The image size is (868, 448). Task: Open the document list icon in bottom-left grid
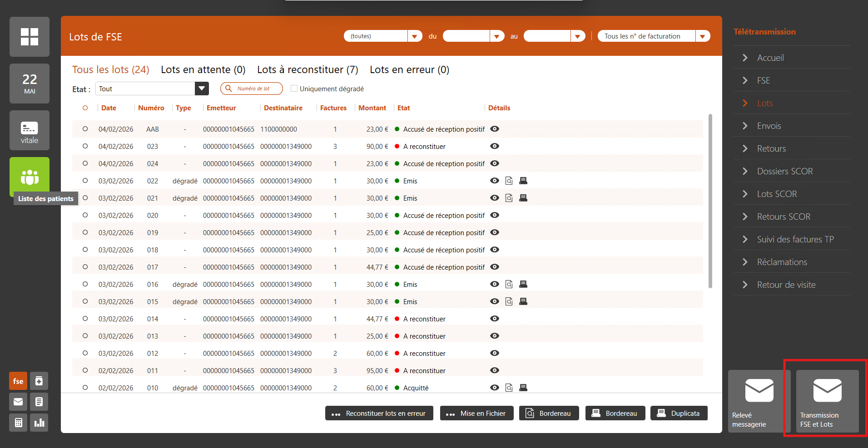pyautogui.click(x=39, y=402)
